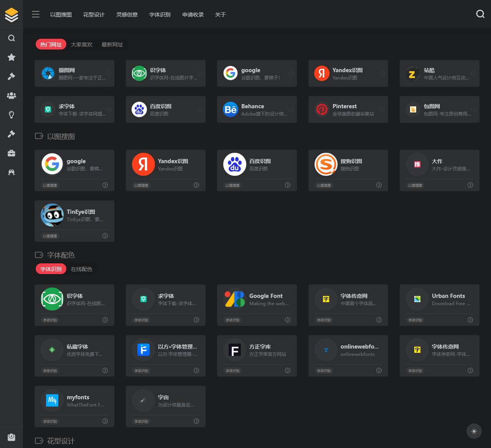Click arrow button on 百度识图 以图搜图 card
Image resolution: width=491 pixels, height=448 pixels.
click(288, 185)
